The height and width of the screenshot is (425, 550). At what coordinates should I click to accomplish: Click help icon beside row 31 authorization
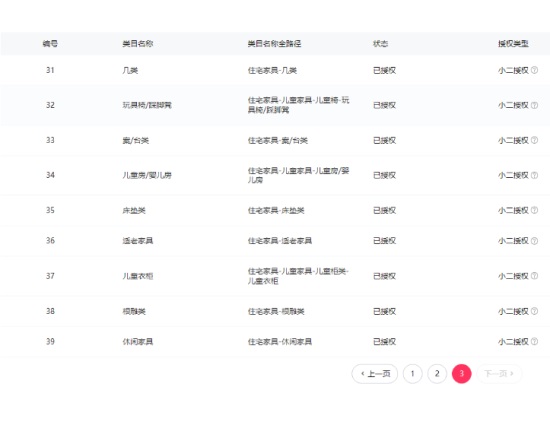534,70
